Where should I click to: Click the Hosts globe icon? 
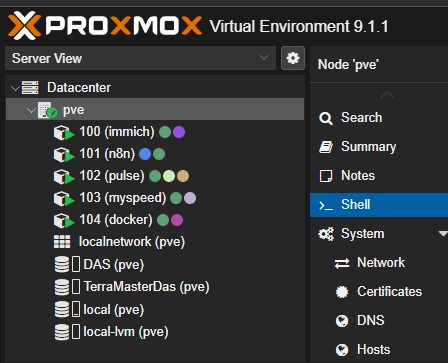(x=342, y=350)
